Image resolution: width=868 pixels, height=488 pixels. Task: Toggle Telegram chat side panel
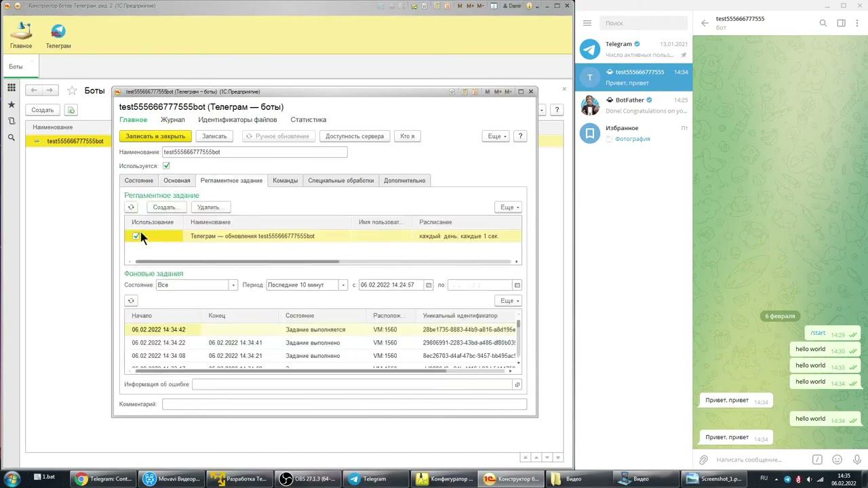coord(841,23)
